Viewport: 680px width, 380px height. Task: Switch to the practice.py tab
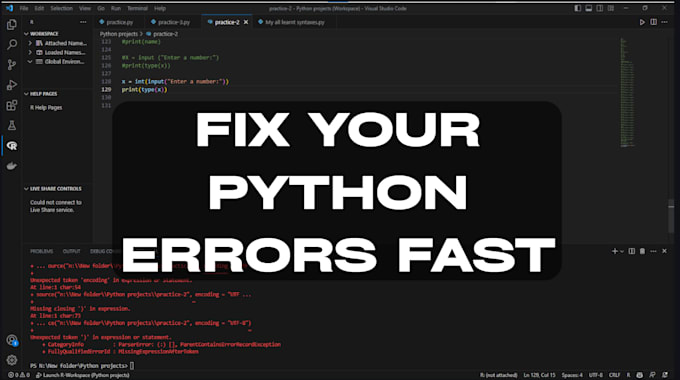(x=116, y=22)
